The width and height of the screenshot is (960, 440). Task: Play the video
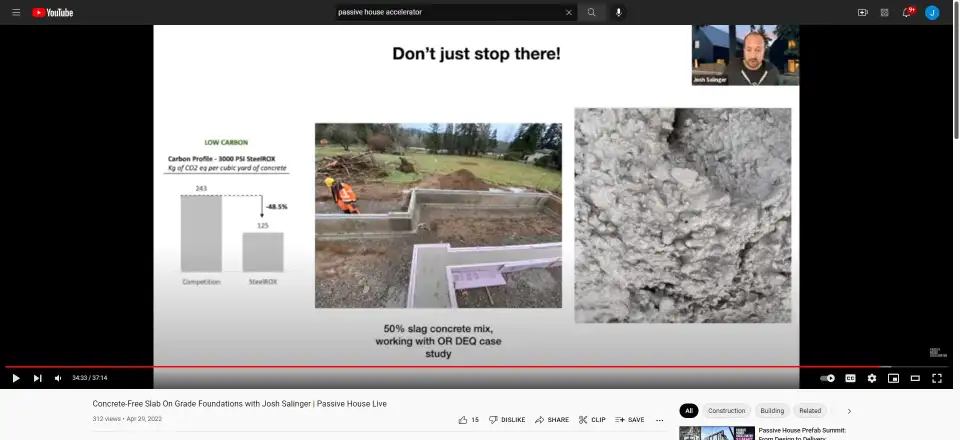16,378
